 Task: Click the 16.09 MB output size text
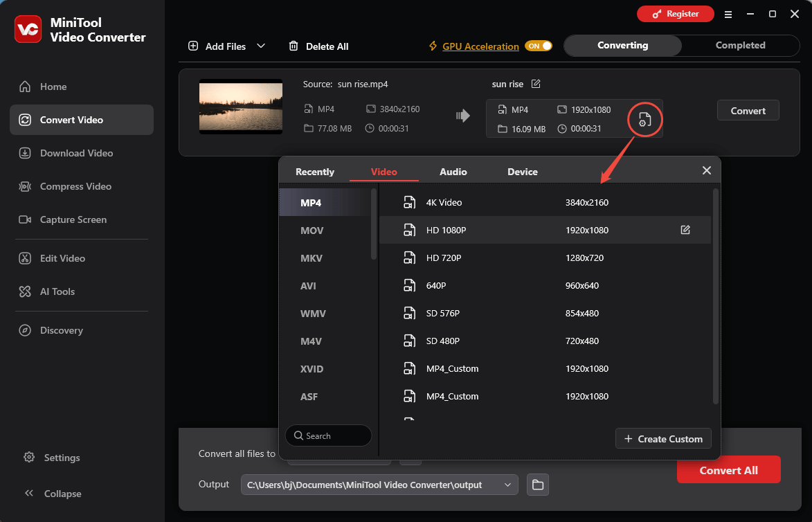528,129
